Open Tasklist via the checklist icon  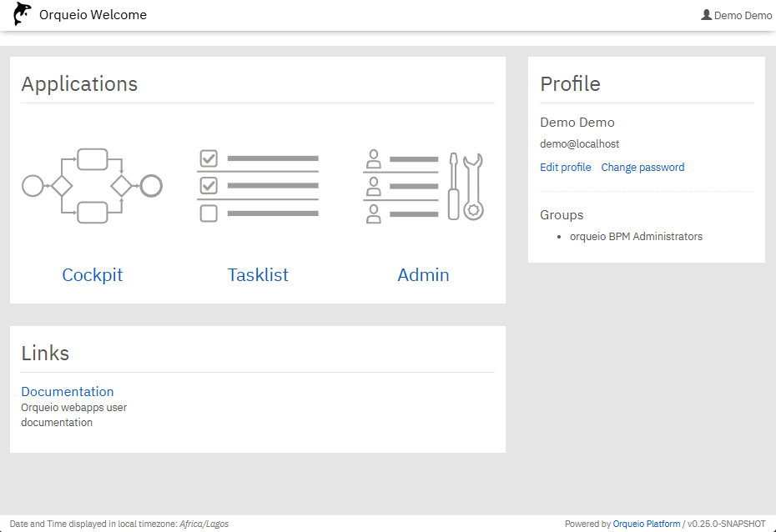point(258,186)
